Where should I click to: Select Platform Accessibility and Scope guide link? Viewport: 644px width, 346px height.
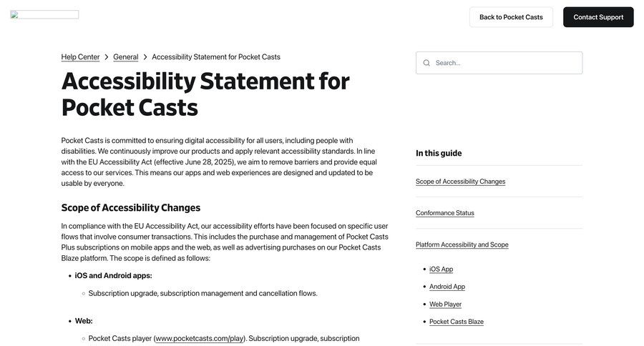pyautogui.click(x=462, y=244)
